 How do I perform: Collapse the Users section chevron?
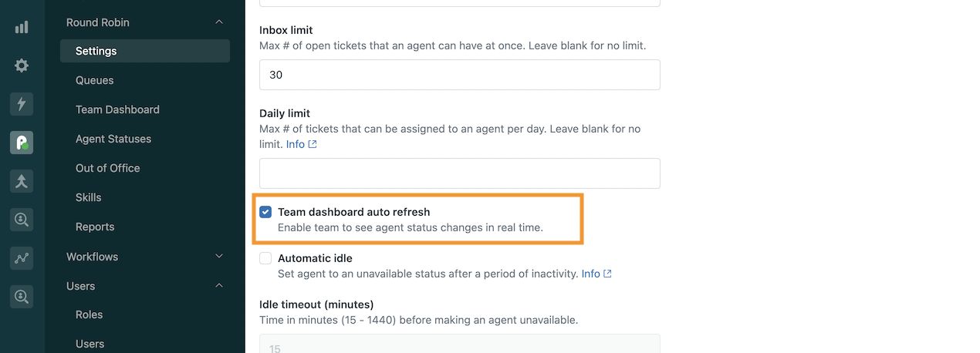[219, 286]
